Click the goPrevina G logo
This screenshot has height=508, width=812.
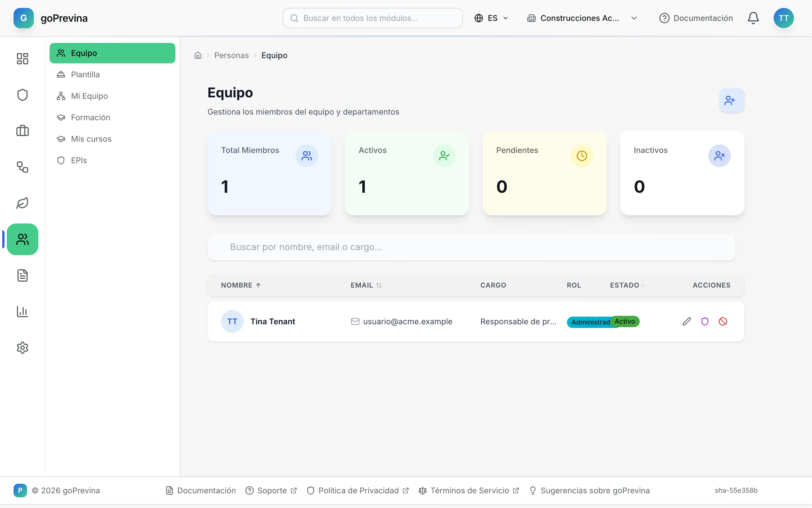coord(23,18)
